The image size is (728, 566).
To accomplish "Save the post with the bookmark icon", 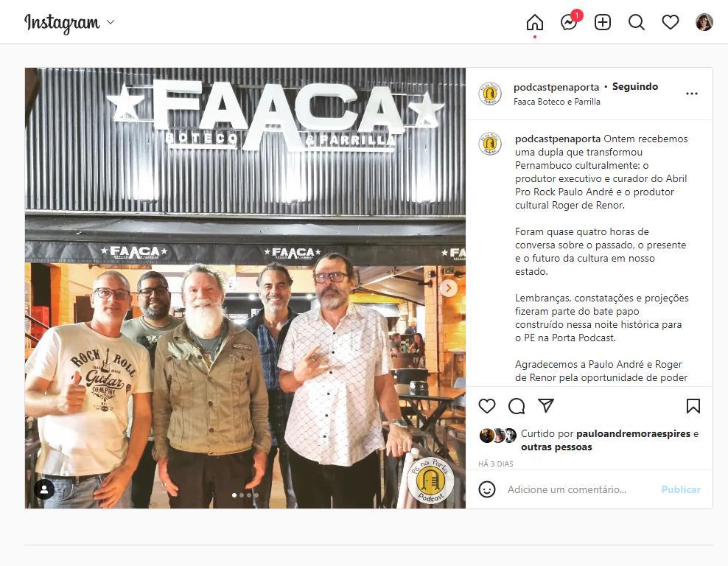I will point(693,406).
